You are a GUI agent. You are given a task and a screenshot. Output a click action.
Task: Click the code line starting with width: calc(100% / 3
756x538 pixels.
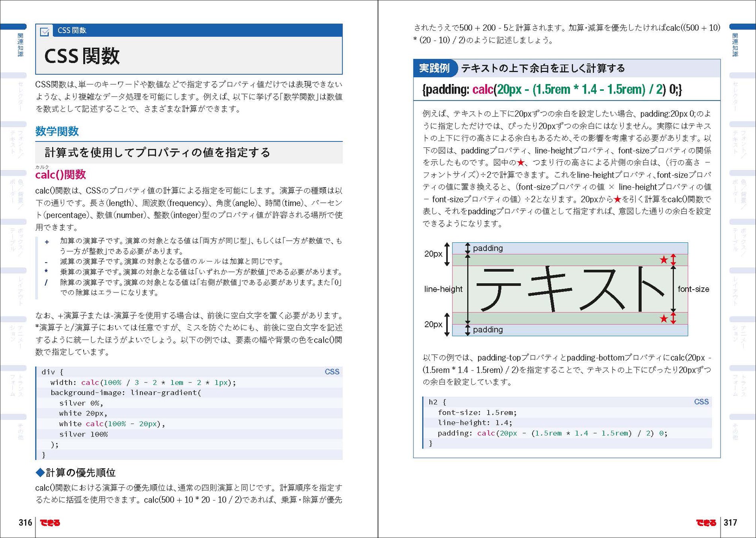[143, 383]
